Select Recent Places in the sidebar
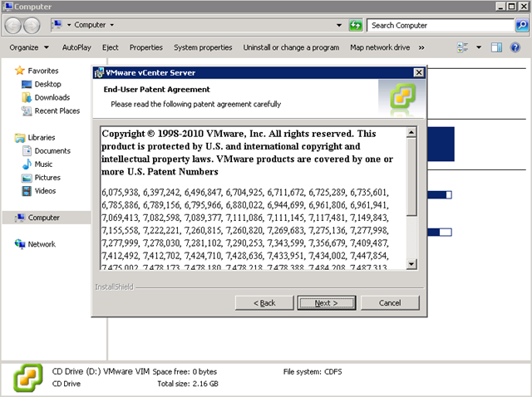532x397 pixels. pyautogui.click(x=57, y=110)
